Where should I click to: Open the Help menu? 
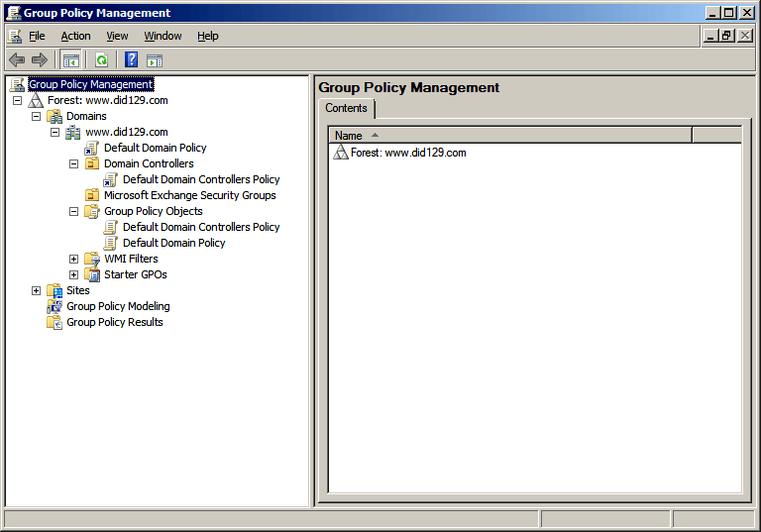tap(208, 36)
